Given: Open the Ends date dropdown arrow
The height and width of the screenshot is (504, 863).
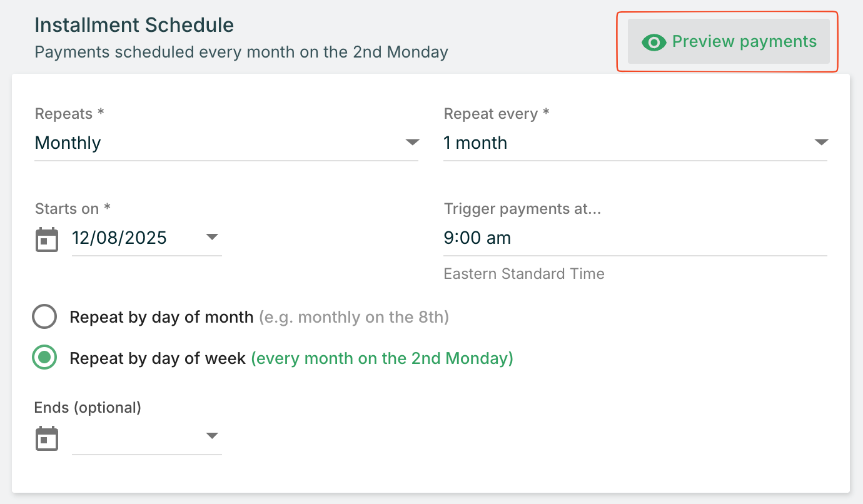Looking at the screenshot, I should tap(212, 436).
